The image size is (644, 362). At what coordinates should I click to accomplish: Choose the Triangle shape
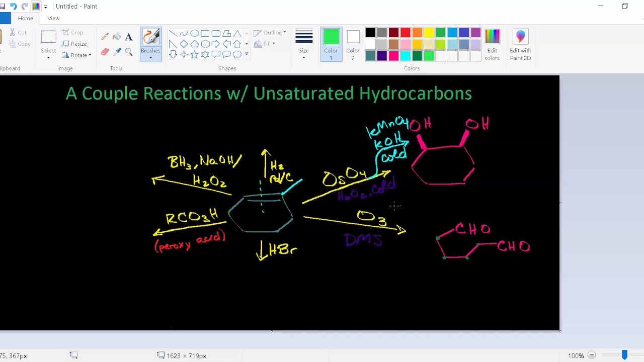(236, 33)
